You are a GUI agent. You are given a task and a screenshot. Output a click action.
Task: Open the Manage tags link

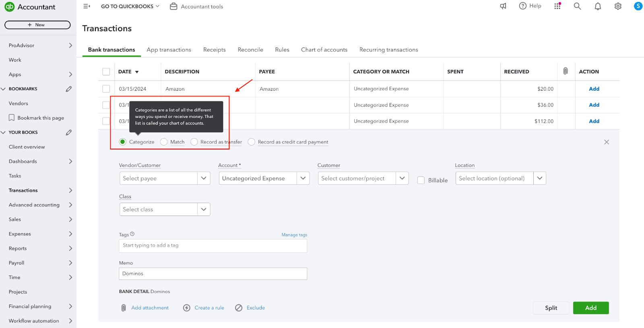294,235
